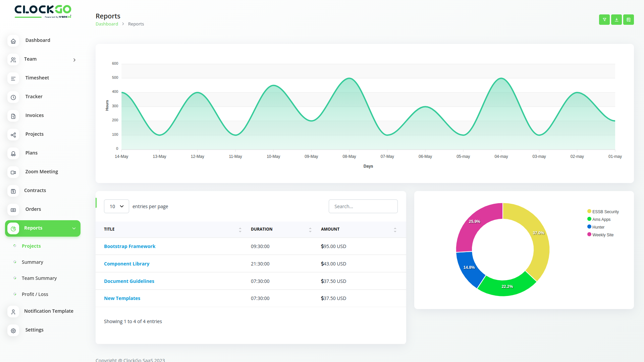644x362 pixels.
Task: Click the Invoices document icon
Action: pyautogui.click(x=13, y=116)
